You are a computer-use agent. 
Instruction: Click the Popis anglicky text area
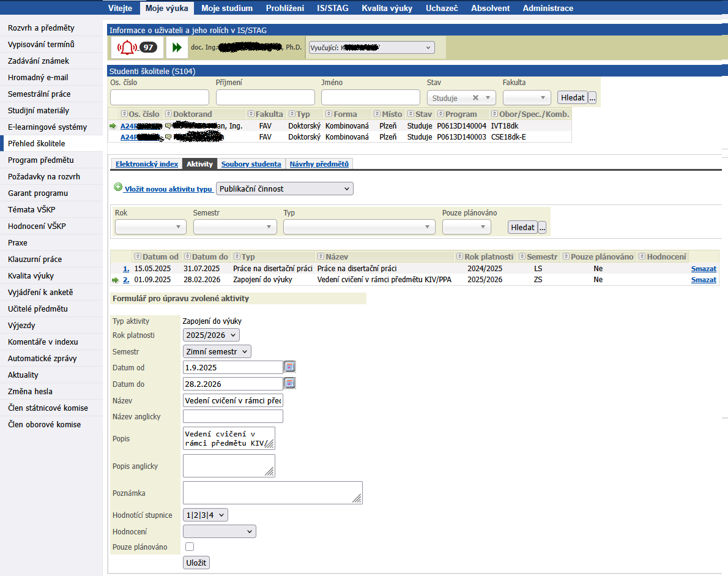point(229,466)
